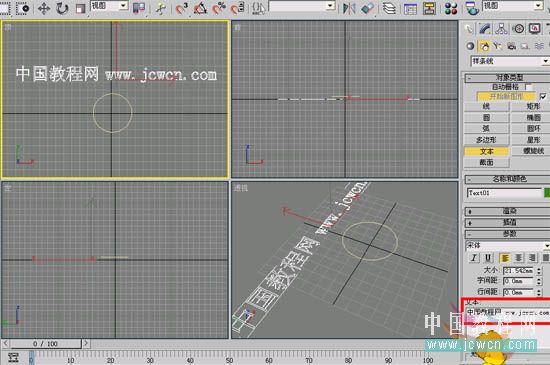The height and width of the screenshot is (365, 550).
Task: Click the 星形 shape button
Action: [531, 140]
